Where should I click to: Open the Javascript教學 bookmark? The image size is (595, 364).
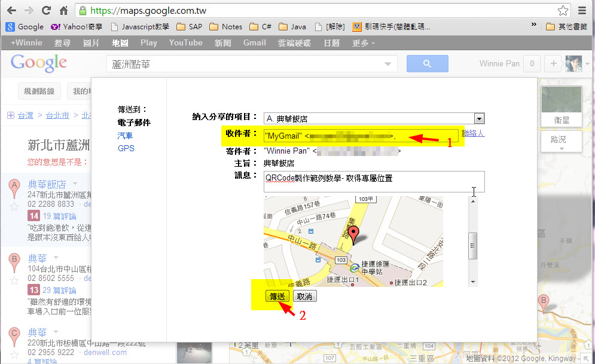click(x=140, y=26)
